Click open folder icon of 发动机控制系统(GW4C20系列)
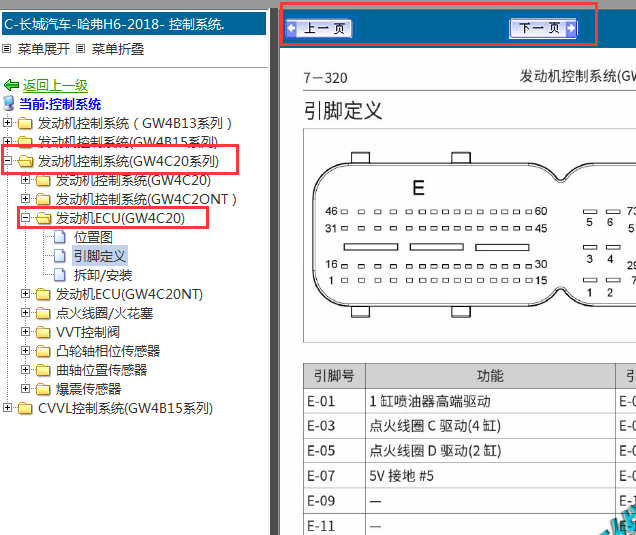Viewport: 636px width, 535px height. pyautogui.click(x=26, y=161)
